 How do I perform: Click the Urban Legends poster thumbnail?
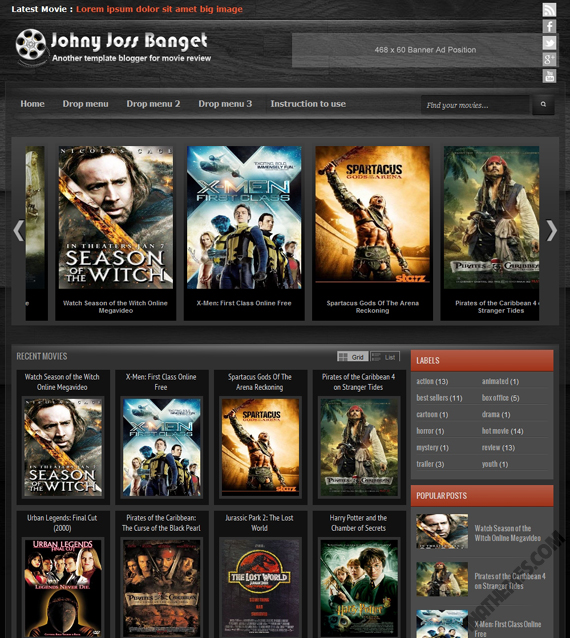pyautogui.click(x=63, y=588)
